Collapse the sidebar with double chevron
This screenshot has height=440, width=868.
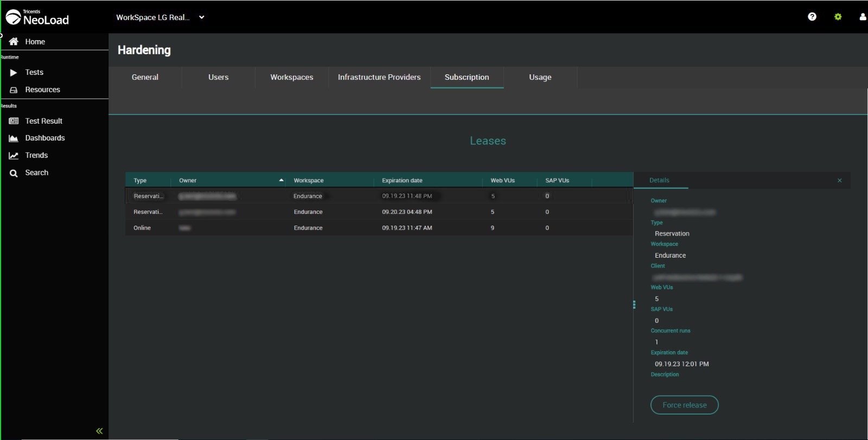[99, 431]
